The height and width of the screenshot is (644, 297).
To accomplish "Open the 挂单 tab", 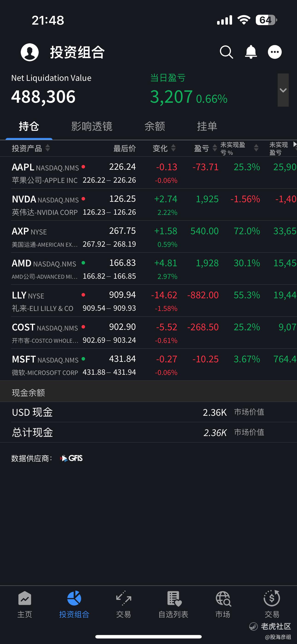I will pos(207,126).
